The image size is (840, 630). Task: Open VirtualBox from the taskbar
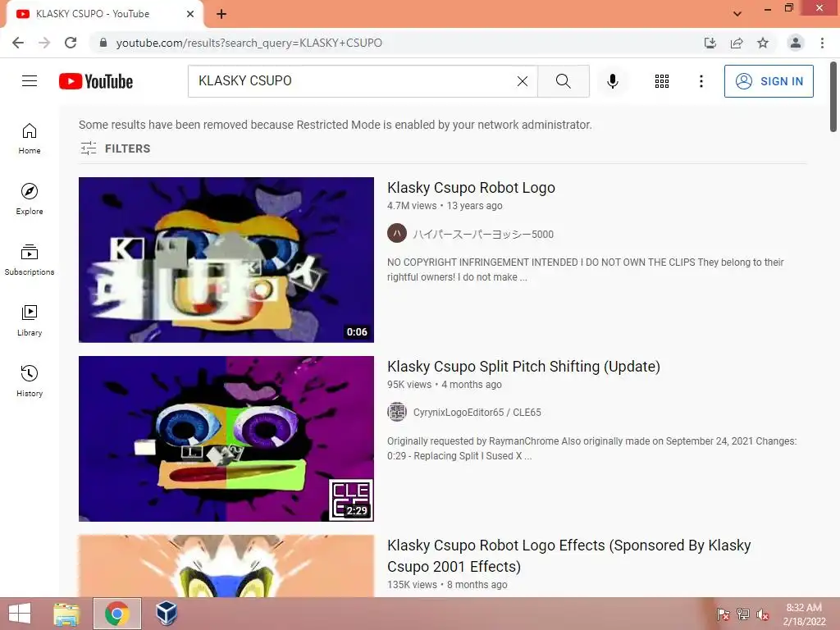[x=166, y=614]
